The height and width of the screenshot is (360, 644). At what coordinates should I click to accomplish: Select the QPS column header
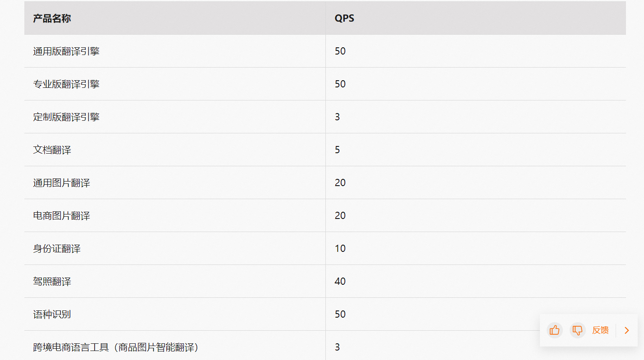[x=344, y=18]
